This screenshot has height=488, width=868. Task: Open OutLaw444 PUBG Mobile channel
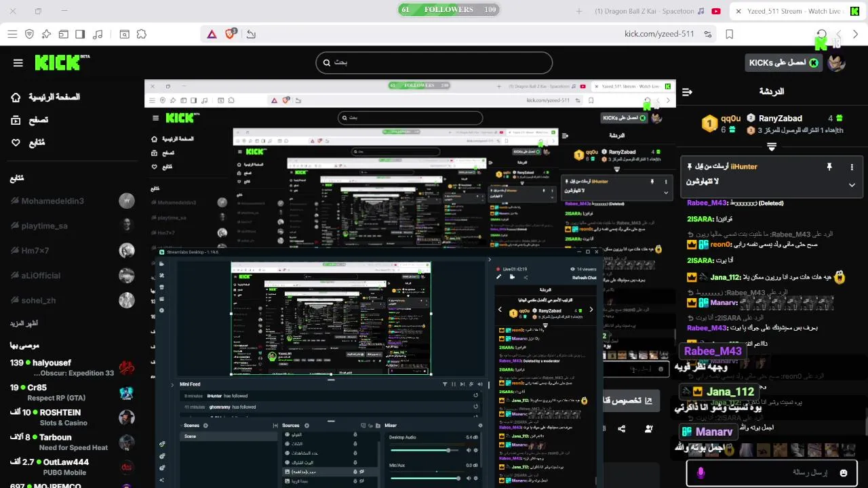coord(72,467)
